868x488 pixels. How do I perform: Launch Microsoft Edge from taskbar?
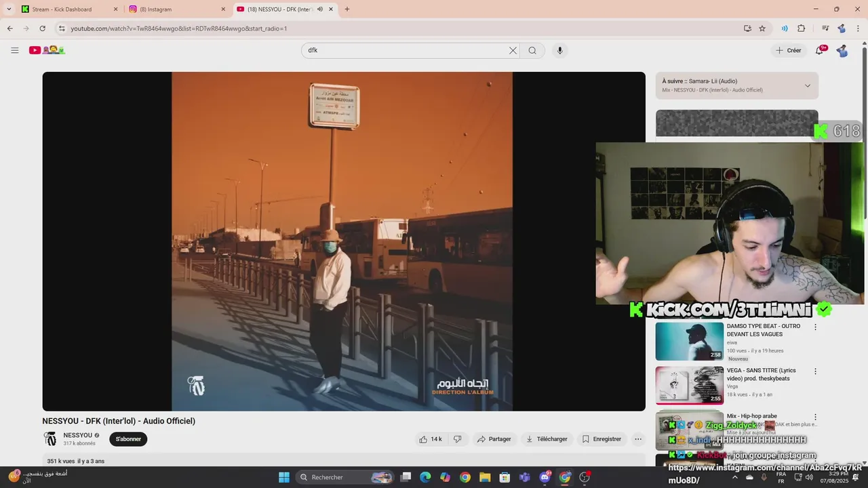point(425,477)
